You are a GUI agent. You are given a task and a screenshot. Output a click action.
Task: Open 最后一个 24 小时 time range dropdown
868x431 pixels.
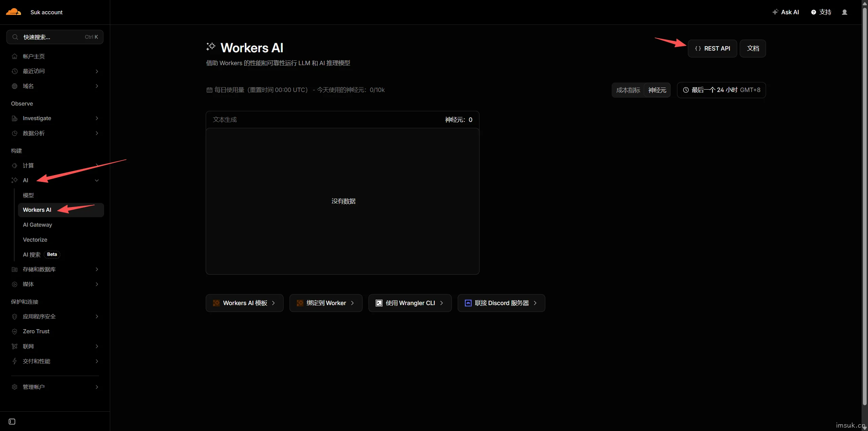click(721, 90)
